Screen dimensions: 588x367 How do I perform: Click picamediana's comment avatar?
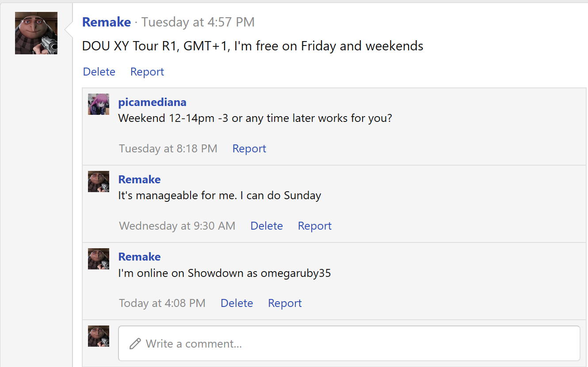[99, 104]
